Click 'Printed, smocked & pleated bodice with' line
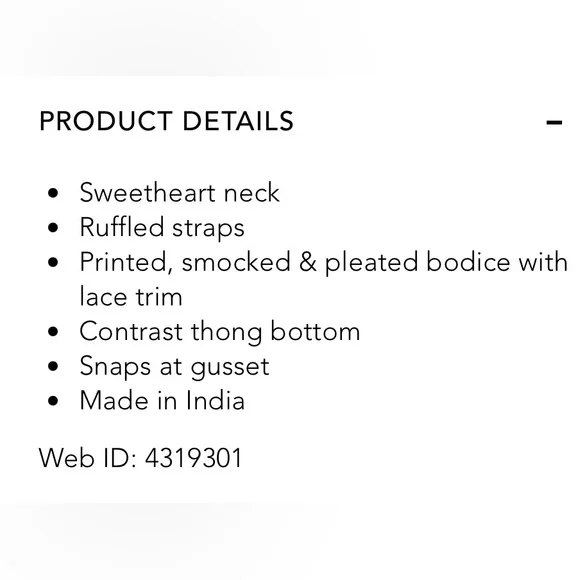 (x=324, y=263)
